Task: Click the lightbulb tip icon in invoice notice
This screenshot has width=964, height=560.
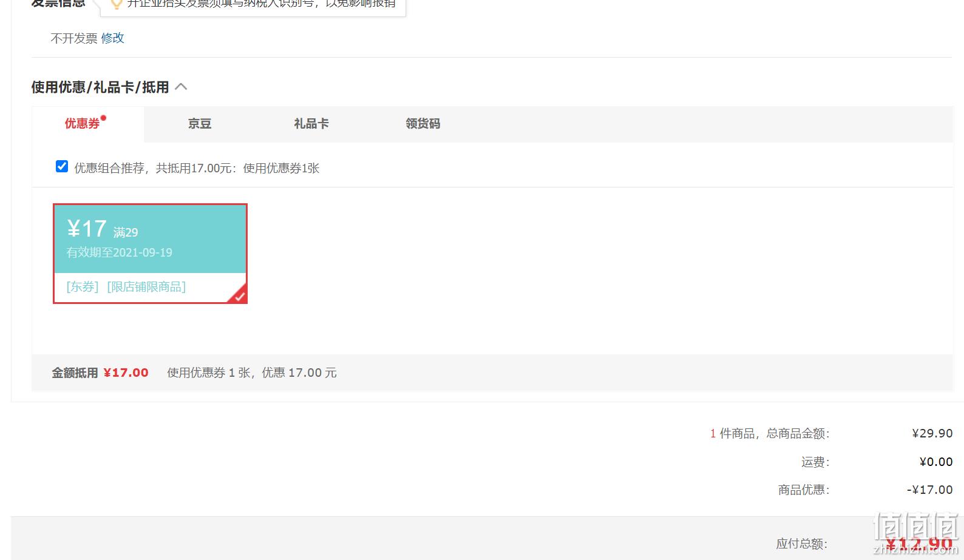Action: [116, 4]
